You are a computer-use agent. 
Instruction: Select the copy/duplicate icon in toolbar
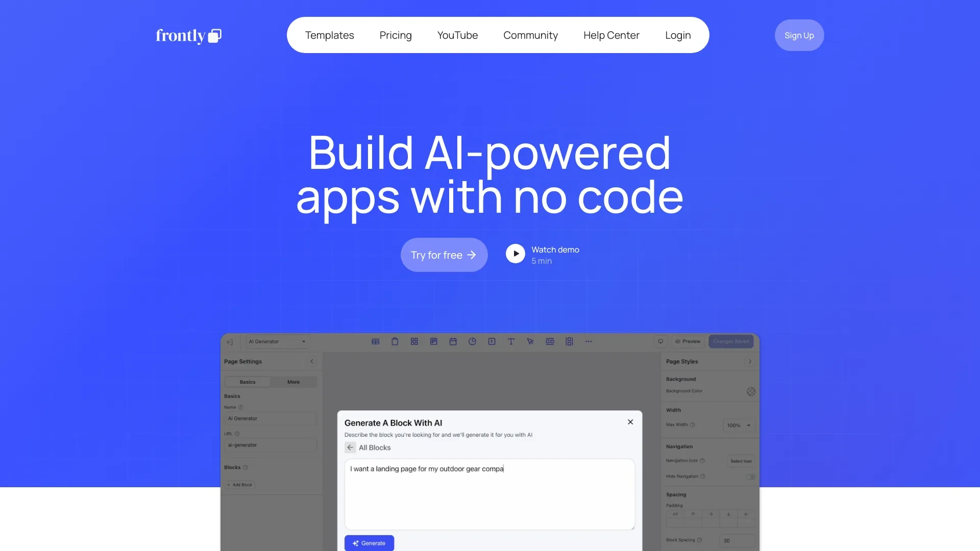395,341
